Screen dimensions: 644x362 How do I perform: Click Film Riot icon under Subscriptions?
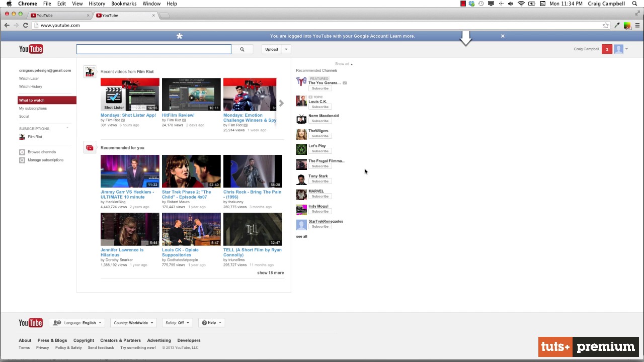pos(22,137)
